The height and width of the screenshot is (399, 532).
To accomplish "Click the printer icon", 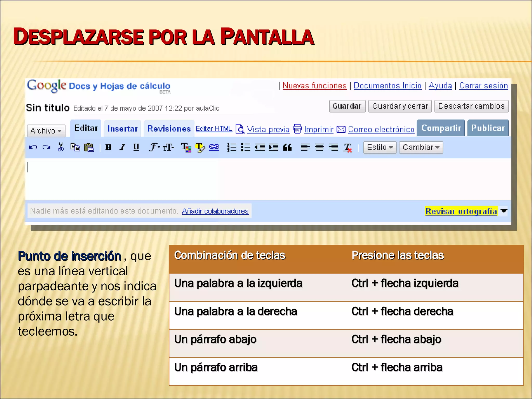I will click(297, 129).
